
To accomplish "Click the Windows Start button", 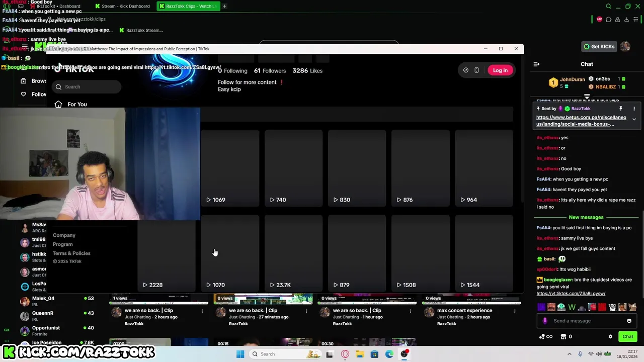I will point(240,354).
